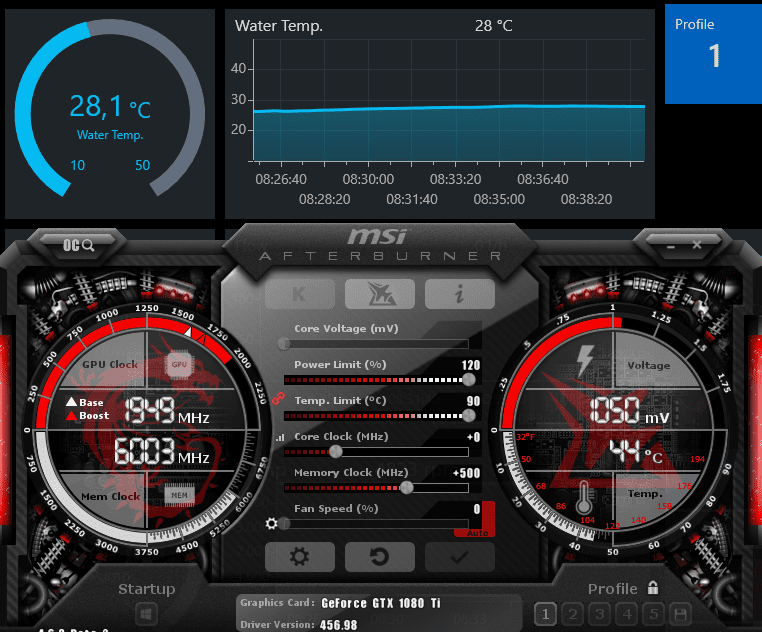
Task: Adjust the Core Clock slider handle
Action: click(x=336, y=452)
